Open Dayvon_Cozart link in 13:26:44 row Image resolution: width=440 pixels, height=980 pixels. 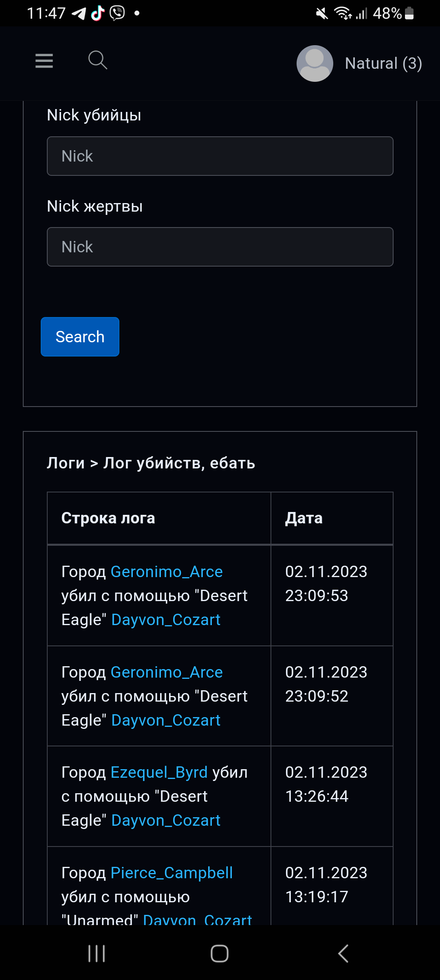tap(166, 820)
